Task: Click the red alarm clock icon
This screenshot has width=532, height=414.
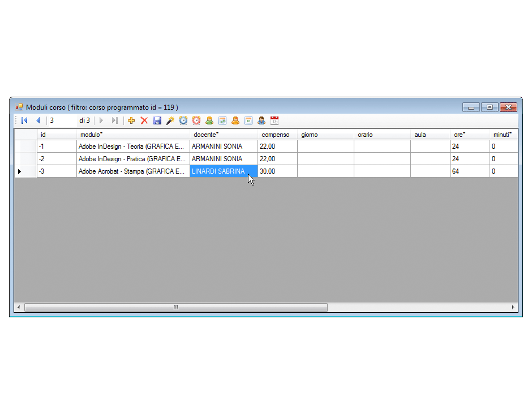Action: tap(196, 120)
